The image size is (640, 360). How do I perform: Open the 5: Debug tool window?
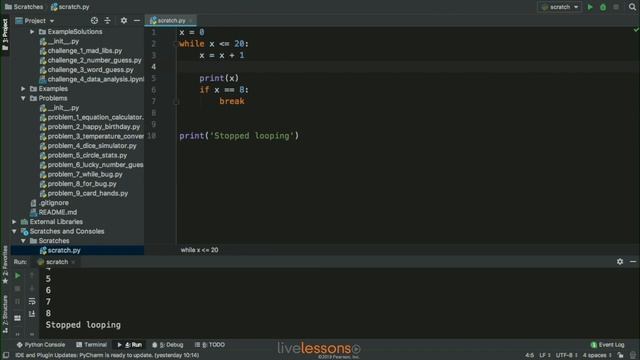coord(168,345)
